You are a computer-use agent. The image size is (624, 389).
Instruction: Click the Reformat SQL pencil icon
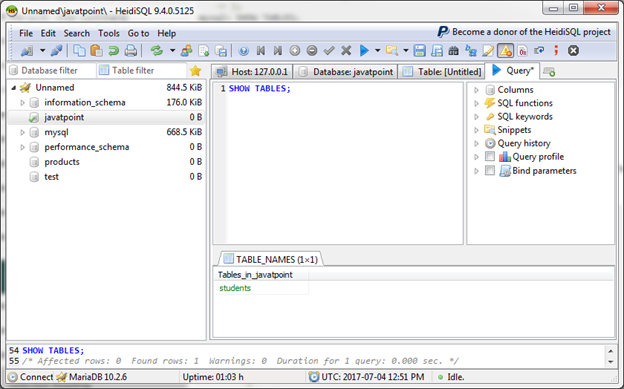pyautogui.click(x=488, y=51)
